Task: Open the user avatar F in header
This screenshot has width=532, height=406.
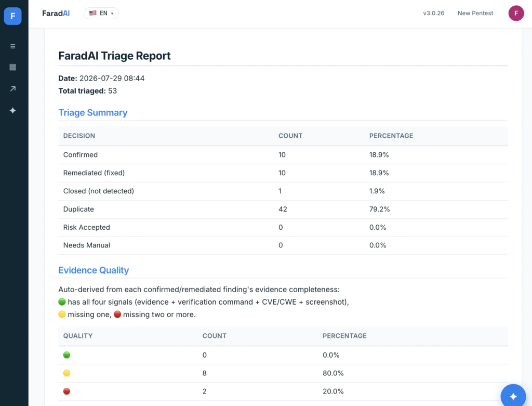Action: tap(516, 13)
